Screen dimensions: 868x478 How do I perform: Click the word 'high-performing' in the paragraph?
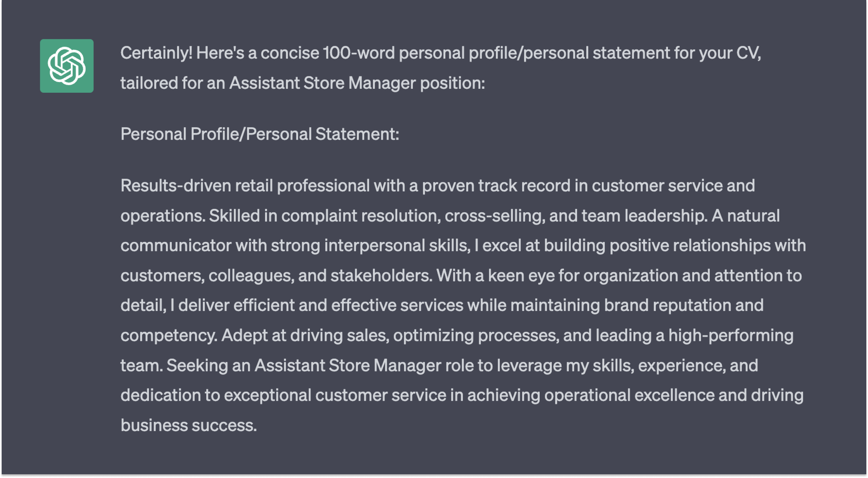click(x=730, y=336)
